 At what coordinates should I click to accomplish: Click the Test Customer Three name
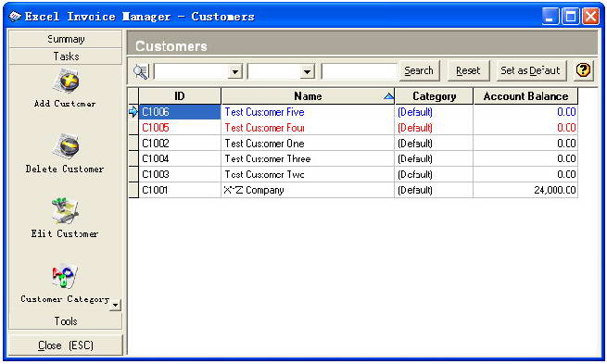(x=268, y=159)
